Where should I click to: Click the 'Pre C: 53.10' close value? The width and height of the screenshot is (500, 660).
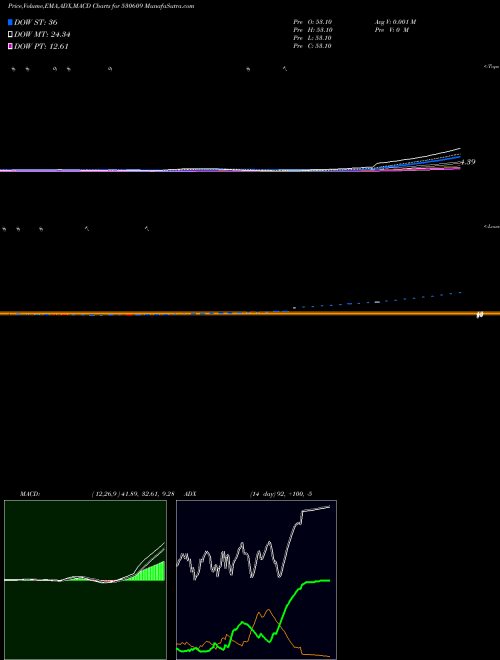(x=313, y=46)
